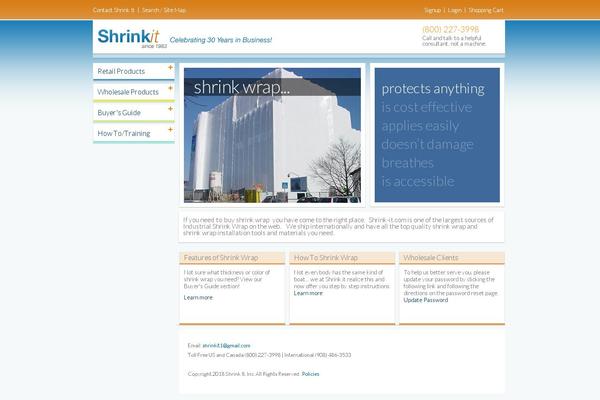600x400 pixels.
Task: Open the Search / Site Map link
Action: 164,10
